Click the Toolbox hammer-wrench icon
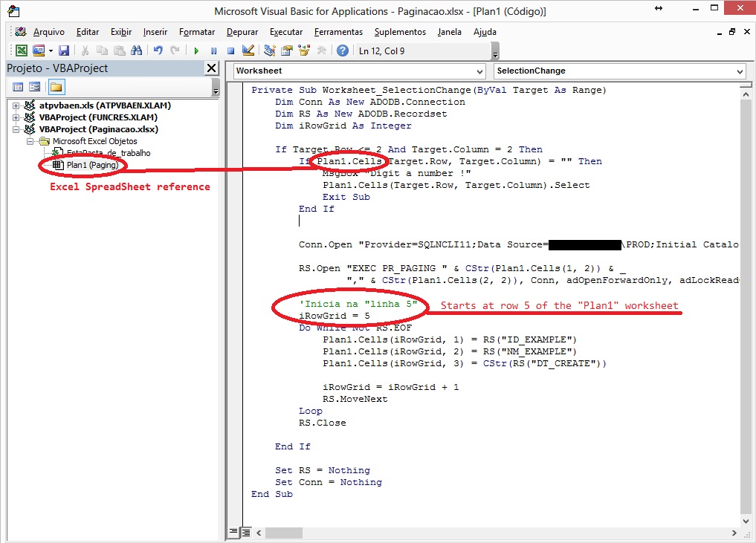This screenshot has width=756, height=543. [x=322, y=51]
